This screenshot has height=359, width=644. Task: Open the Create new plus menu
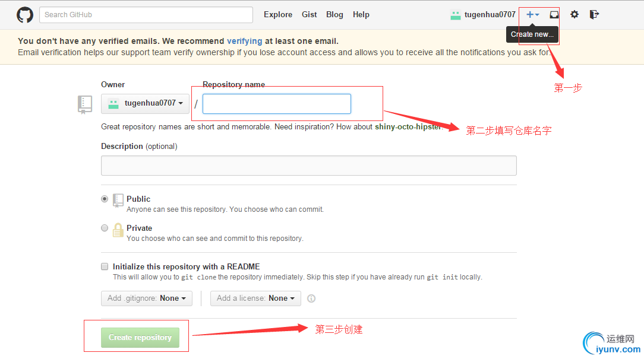[533, 15]
